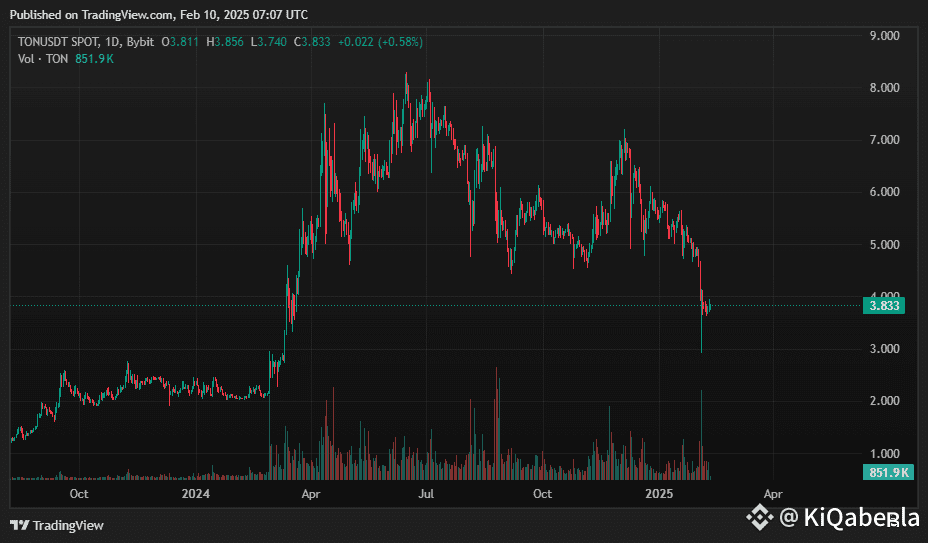Click the TONUSDT SPOT symbol label
Image resolution: width=928 pixels, height=543 pixels.
pyautogui.click(x=58, y=42)
